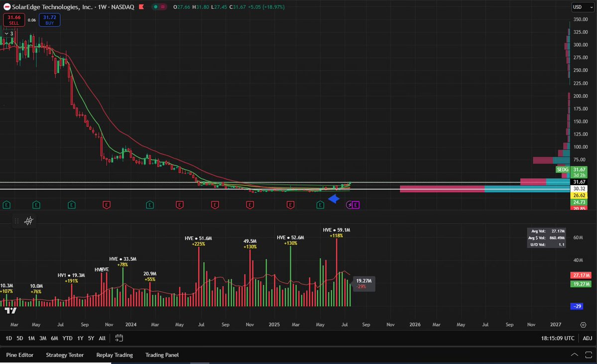Select the 5Y time range
The image size is (597, 364).
click(91, 338)
